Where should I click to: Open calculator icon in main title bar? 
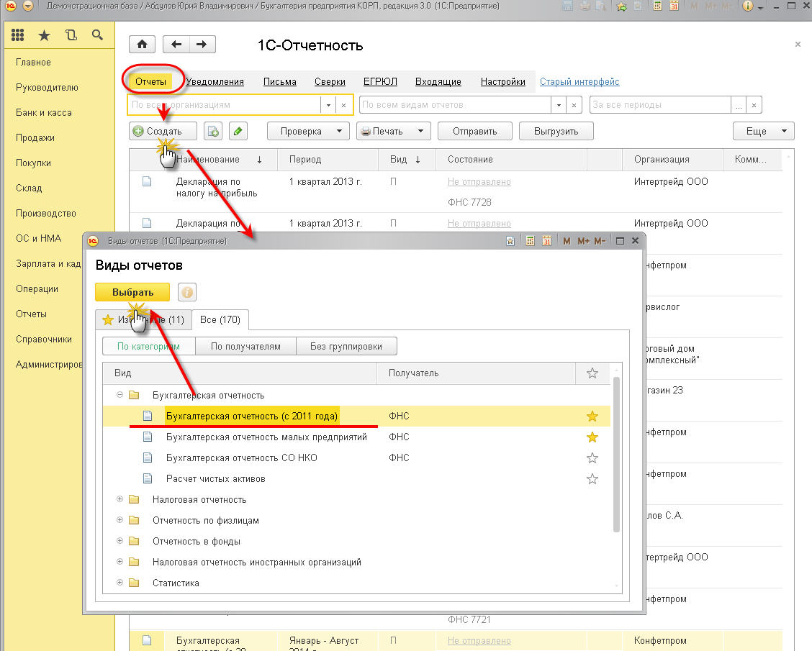pos(658,6)
